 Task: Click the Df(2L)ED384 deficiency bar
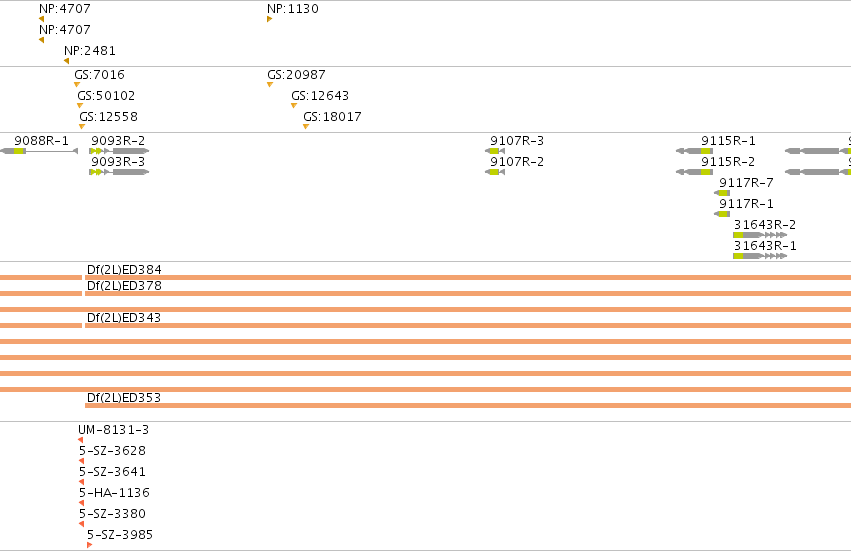468,277
